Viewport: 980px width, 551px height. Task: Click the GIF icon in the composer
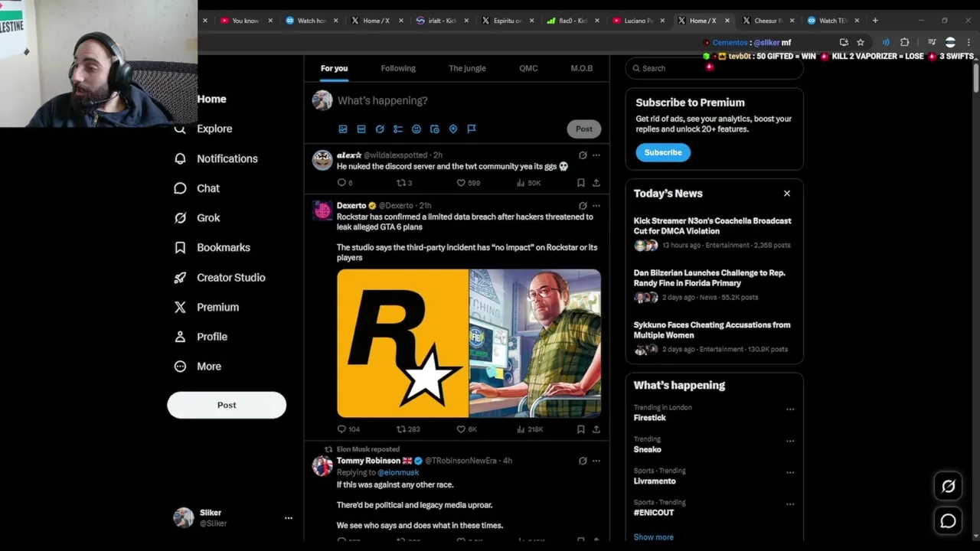click(361, 129)
